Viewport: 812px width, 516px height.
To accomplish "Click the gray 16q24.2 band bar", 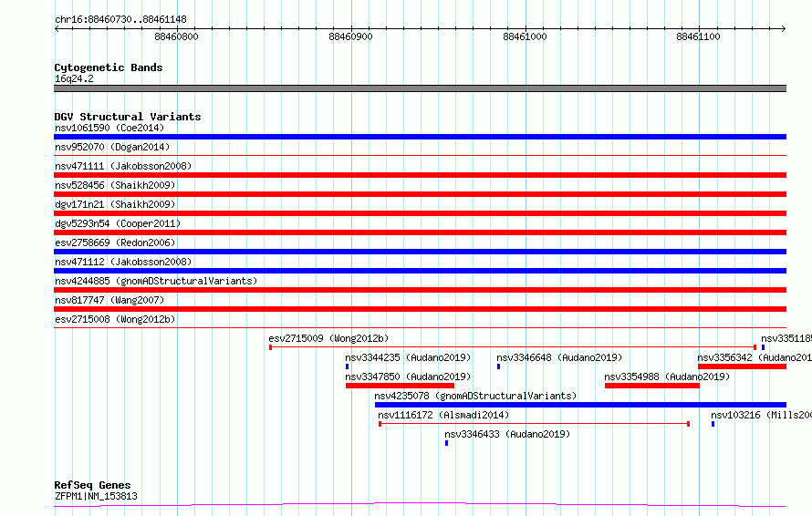I will tap(420, 88).
